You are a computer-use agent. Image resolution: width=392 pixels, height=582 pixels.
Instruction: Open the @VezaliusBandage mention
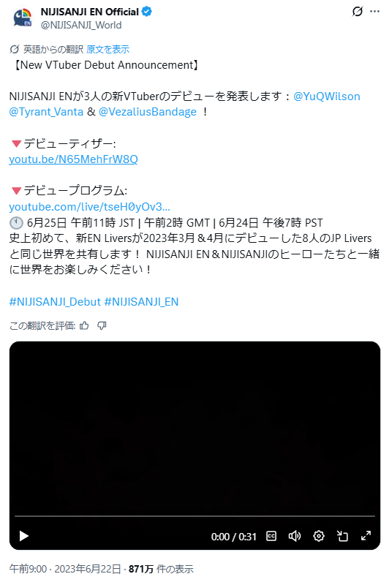tap(148, 112)
